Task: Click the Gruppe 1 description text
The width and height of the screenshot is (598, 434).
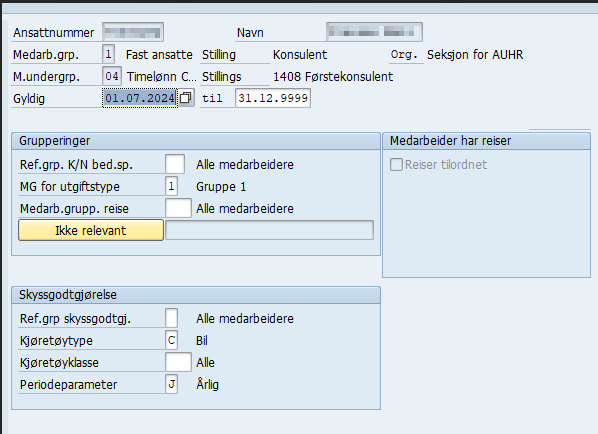Action: pos(221,186)
